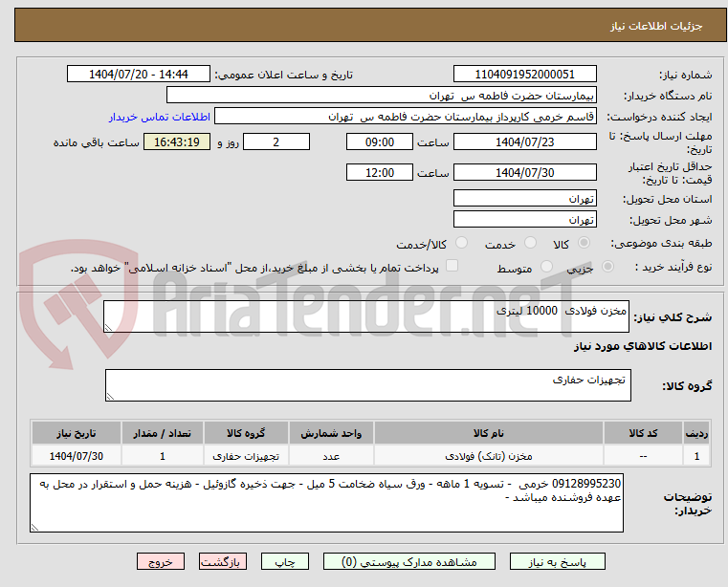Click the واحد شمارش column header
The height and width of the screenshot is (587, 728).
331,433
